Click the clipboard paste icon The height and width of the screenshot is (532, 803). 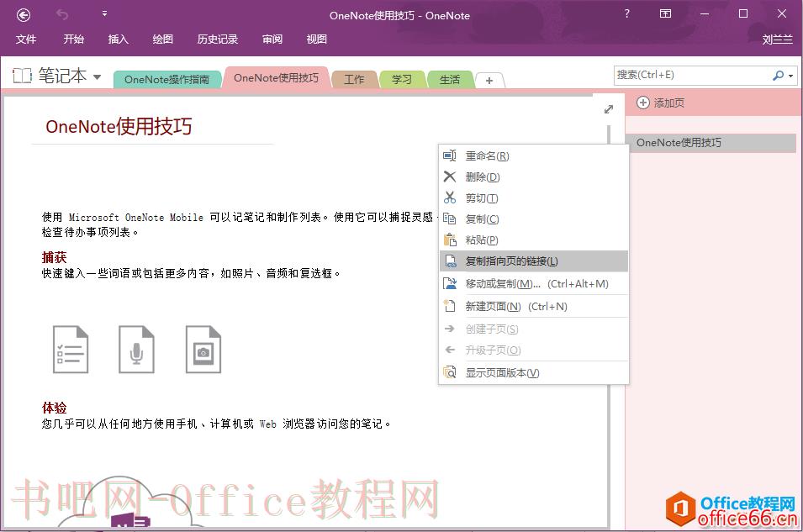tap(450, 240)
